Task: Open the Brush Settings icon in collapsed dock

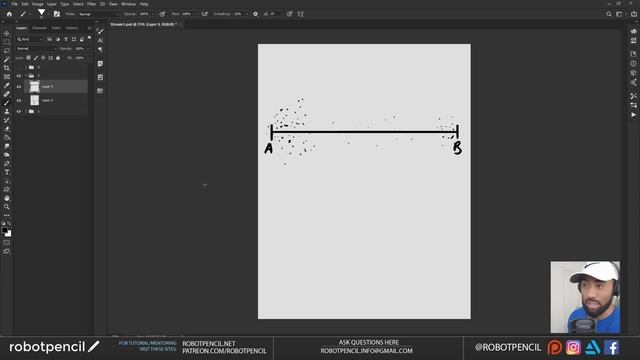Action: point(100,31)
